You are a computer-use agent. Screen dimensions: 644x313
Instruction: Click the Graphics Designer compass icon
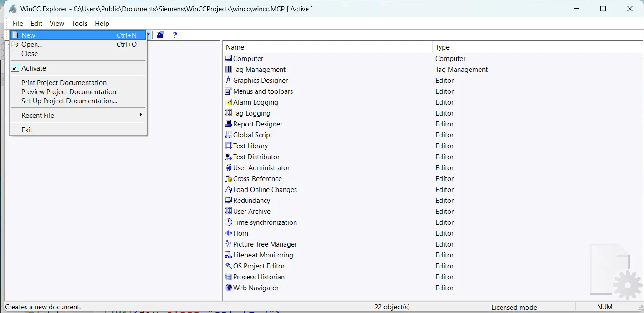click(x=229, y=80)
